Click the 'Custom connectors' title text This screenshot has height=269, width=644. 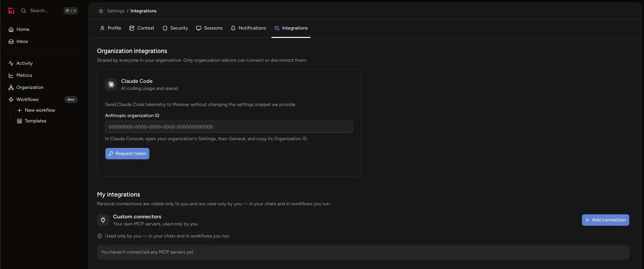[x=137, y=217]
